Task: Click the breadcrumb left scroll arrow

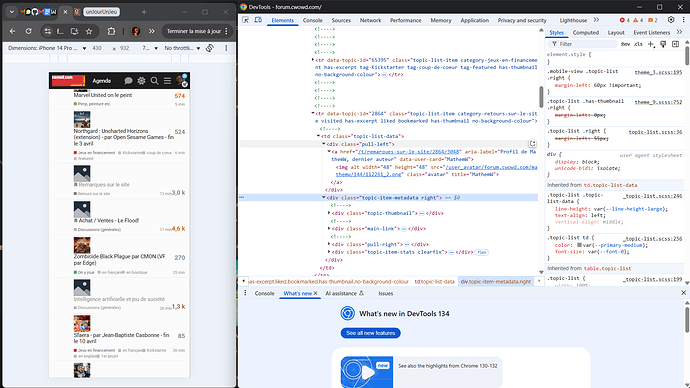Action: point(243,281)
